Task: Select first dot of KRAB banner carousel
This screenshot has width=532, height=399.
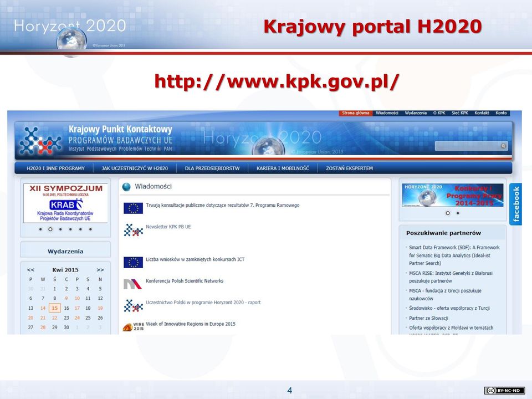Action: (x=40, y=229)
